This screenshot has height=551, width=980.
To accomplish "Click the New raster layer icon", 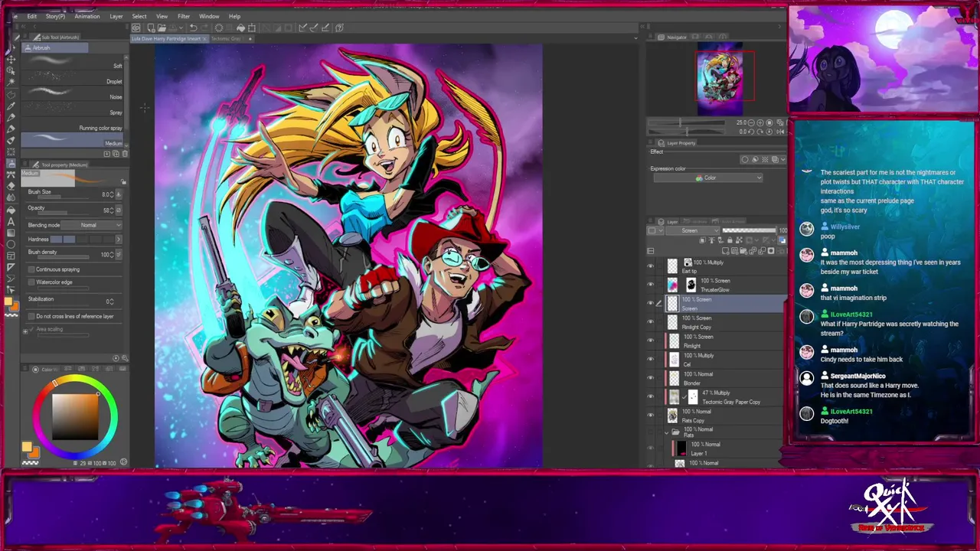I will tap(725, 251).
